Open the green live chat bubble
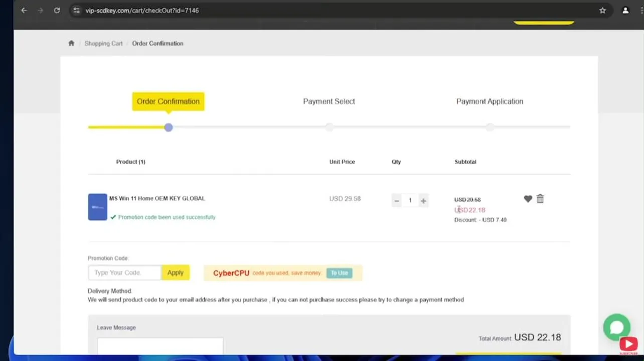 [617, 328]
